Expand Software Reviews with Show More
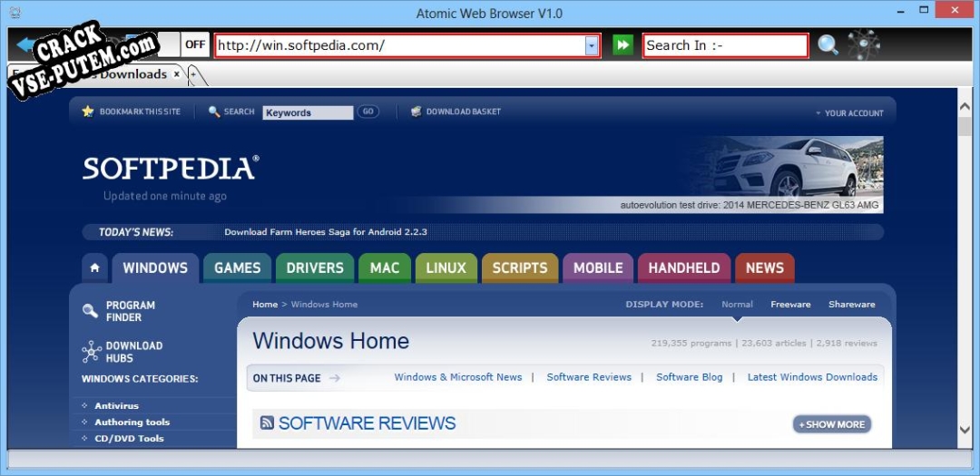This screenshot has height=476, width=980. (x=831, y=424)
